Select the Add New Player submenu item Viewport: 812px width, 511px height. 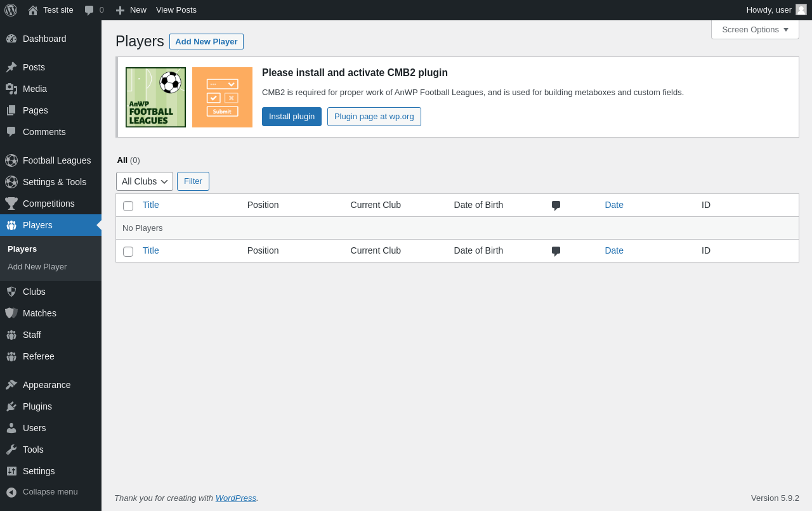click(37, 267)
